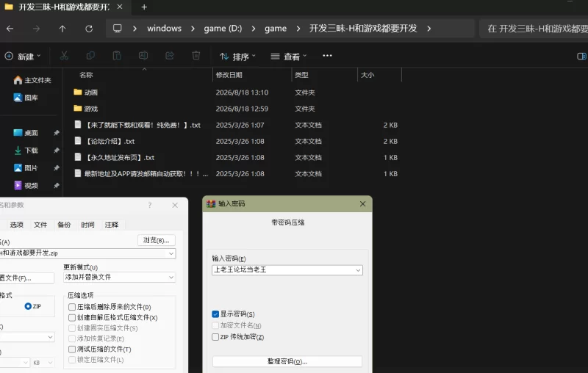Expand chevron after game (D:) in path

click(254, 29)
